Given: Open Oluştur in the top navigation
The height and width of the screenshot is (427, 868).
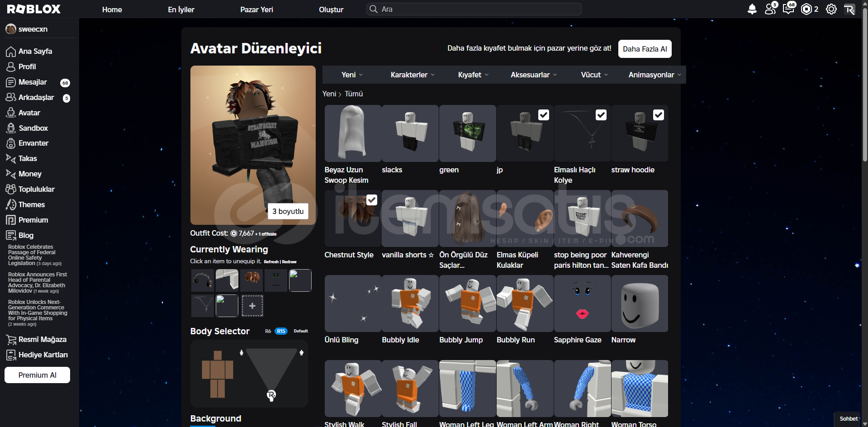Looking at the screenshot, I should pos(331,9).
